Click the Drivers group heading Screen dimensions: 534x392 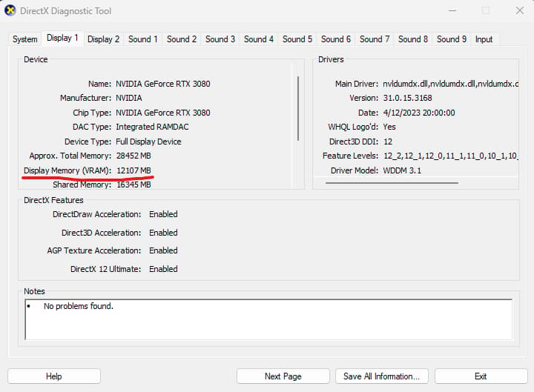coord(331,59)
